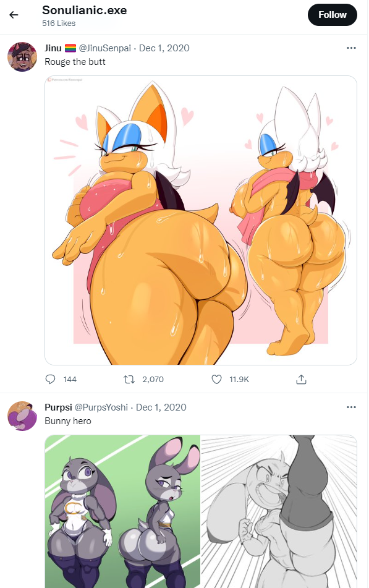Click the Sonulianic.exe header title
369x588 pixels.
click(85, 10)
